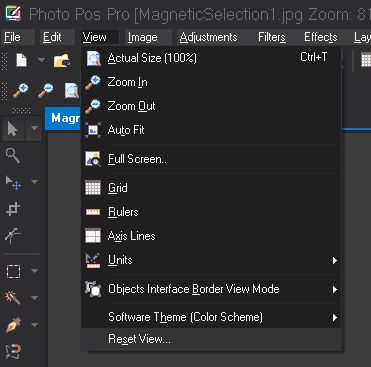The height and width of the screenshot is (367, 371).
Task: Expand the Units submenu
Action: click(211, 260)
